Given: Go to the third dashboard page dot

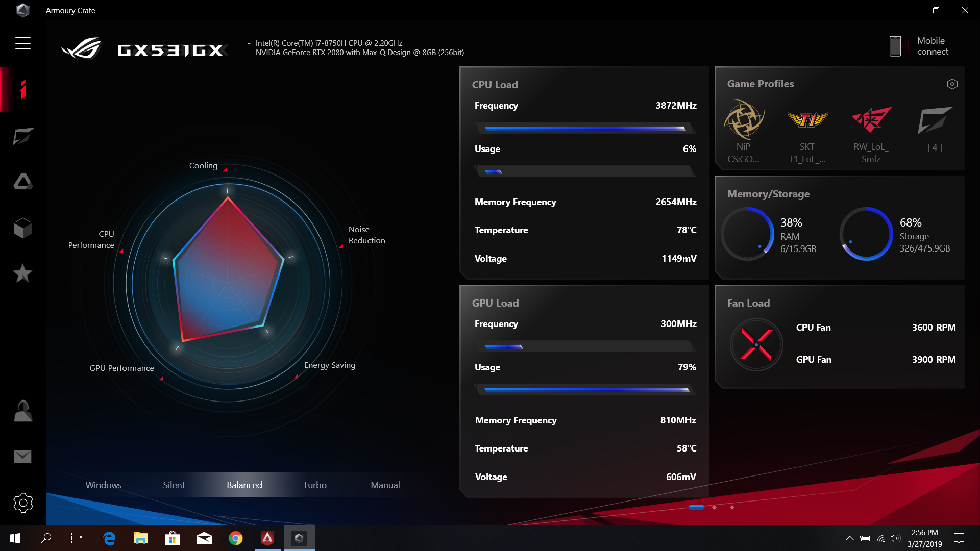Looking at the screenshot, I should click(x=732, y=507).
